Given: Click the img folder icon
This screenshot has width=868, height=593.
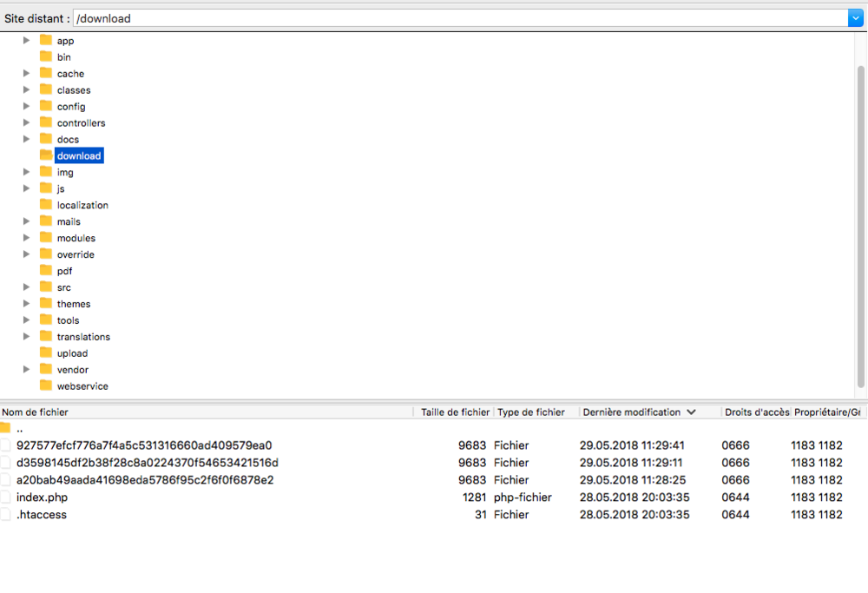Looking at the screenshot, I should [x=47, y=172].
